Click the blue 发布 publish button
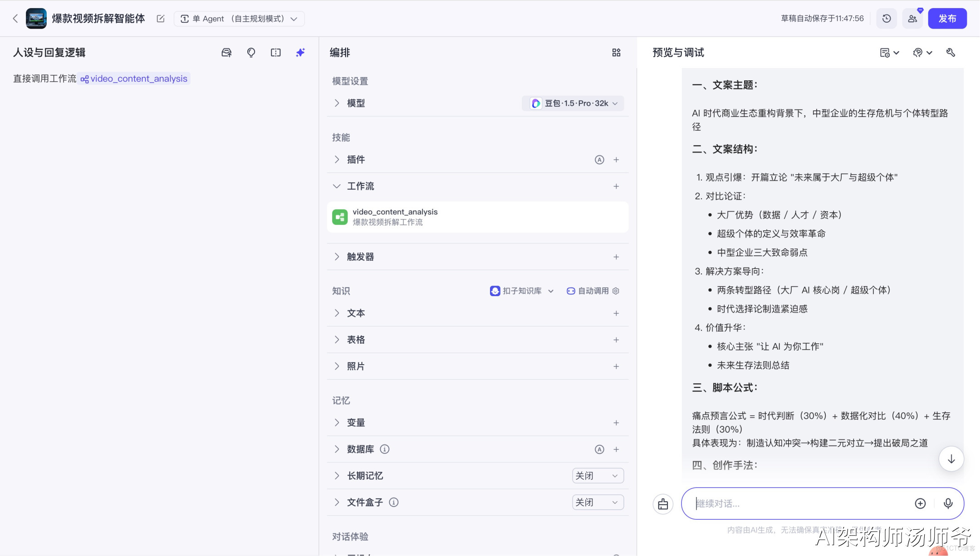The width and height of the screenshot is (980, 556). pyautogui.click(x=947, y=19)
